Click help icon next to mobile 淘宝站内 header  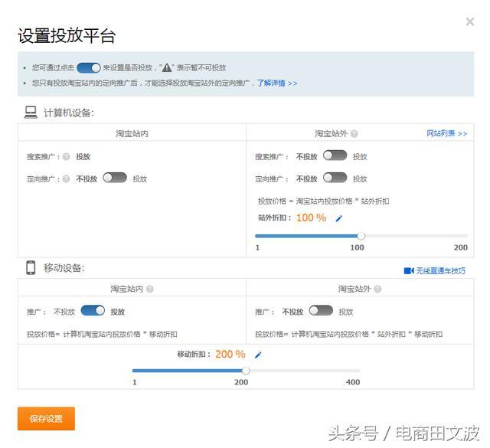click(150, 289)
